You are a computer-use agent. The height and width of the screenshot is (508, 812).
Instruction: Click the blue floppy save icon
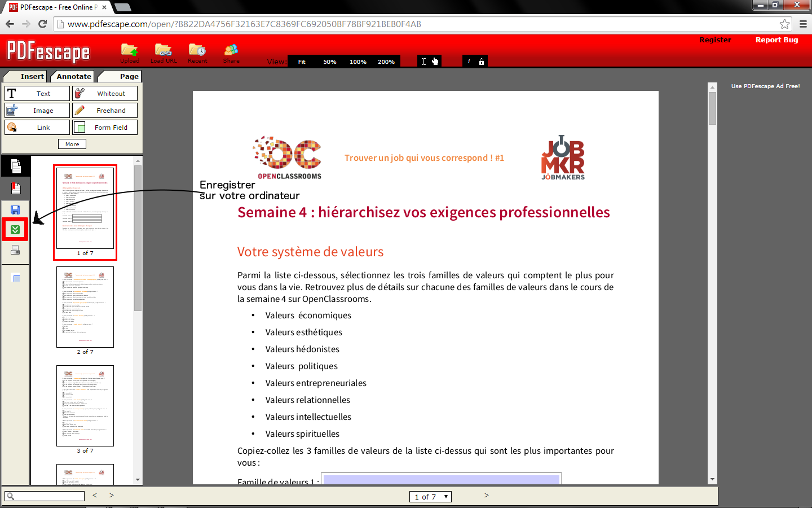15,210
